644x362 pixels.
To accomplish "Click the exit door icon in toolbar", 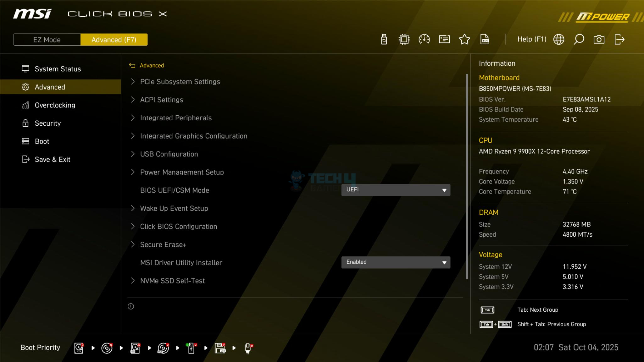I will click(x=619, y=40).
